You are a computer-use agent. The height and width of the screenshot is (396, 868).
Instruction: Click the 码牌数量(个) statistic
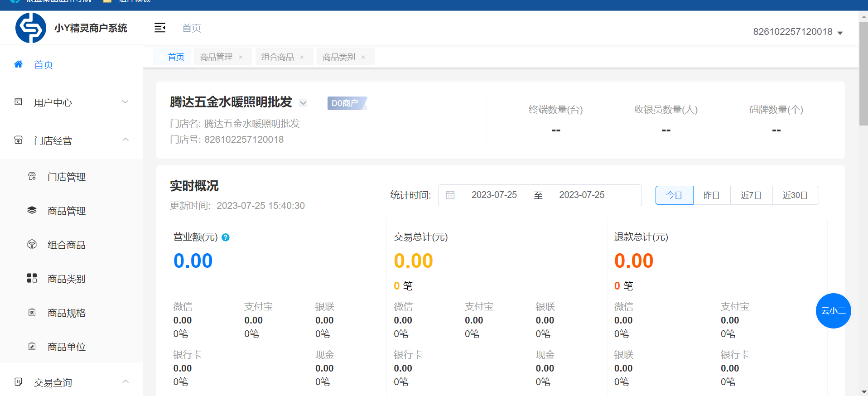776,120
